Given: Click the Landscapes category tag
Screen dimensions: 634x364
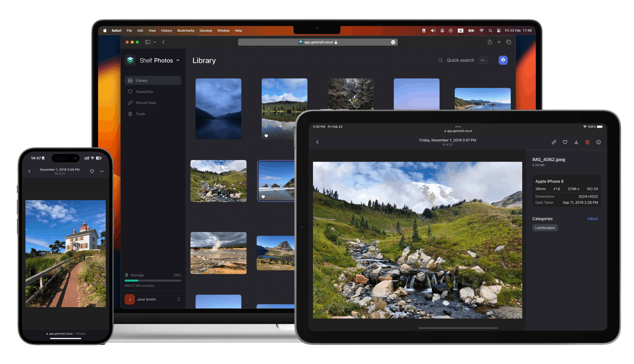Looking at the screenshot, I should [x=545, y=227].
